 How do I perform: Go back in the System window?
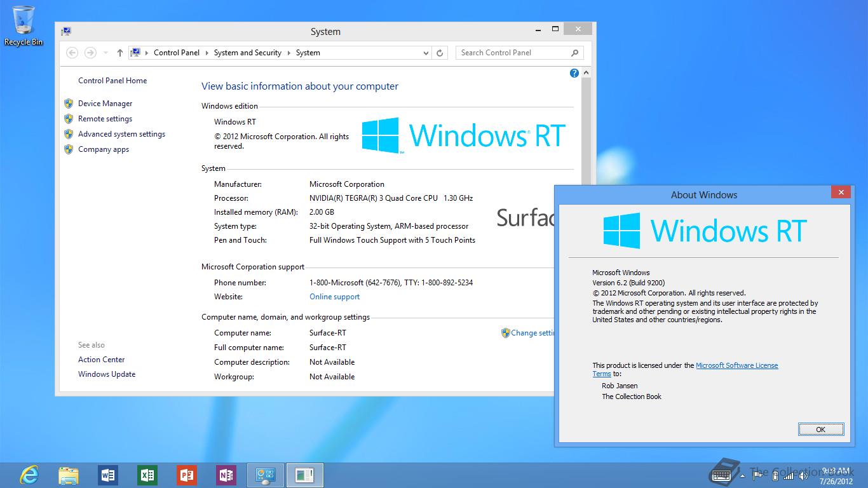pyautogui.click(x=72, y=53)
